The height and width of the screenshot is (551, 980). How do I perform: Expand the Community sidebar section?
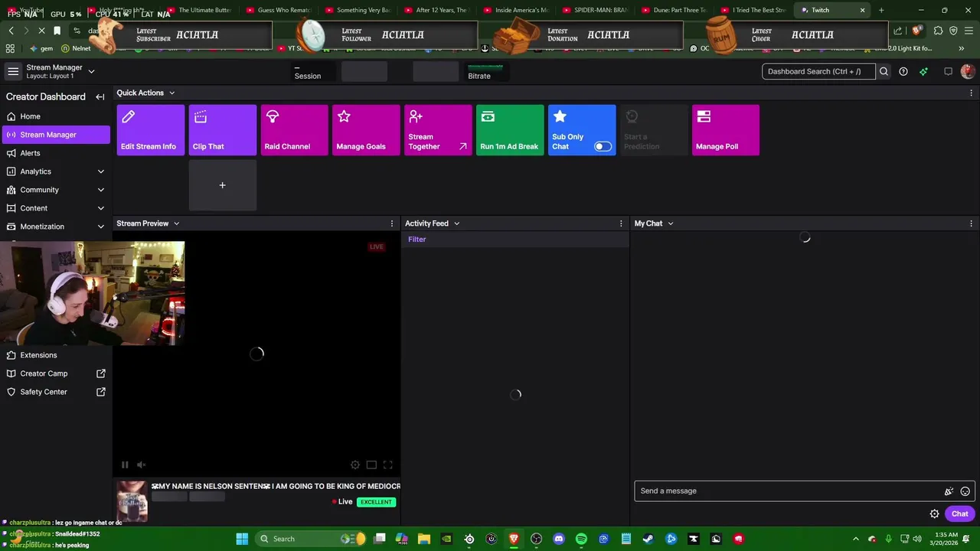click(x=100, y=190)
